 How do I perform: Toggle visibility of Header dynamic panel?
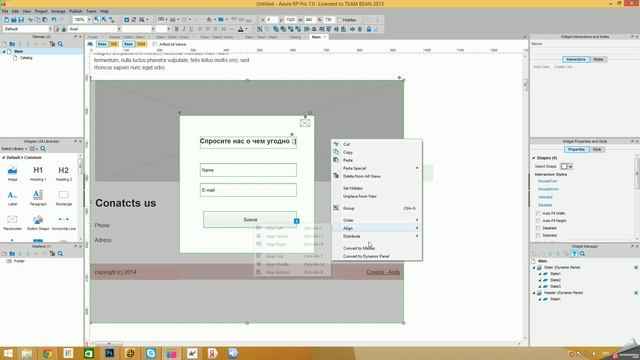[636, 293]
